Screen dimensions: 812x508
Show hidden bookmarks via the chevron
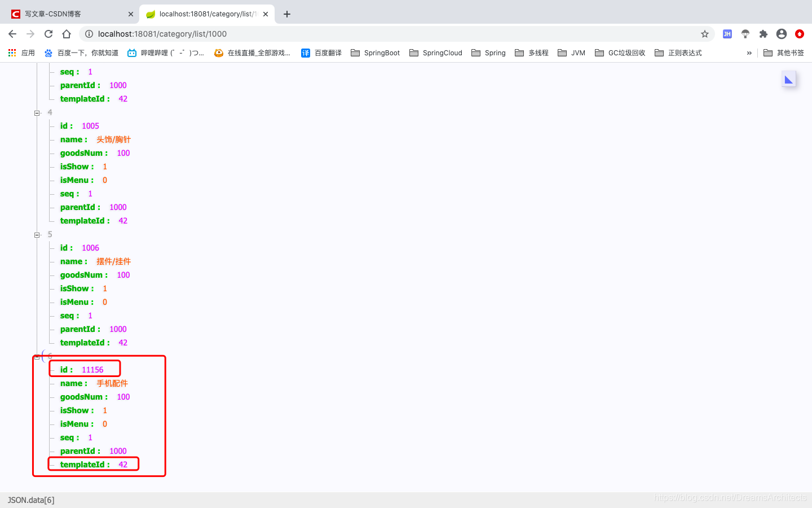749,53
